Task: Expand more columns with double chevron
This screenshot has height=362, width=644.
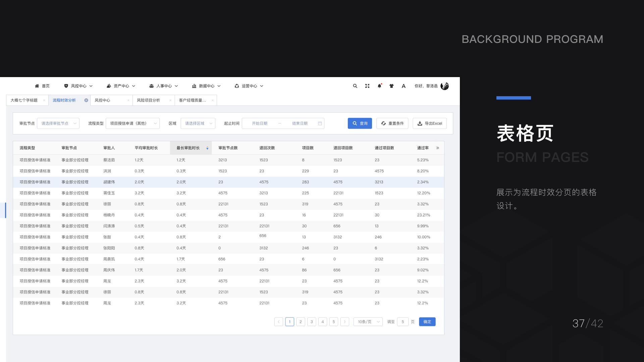Action: 438,148
